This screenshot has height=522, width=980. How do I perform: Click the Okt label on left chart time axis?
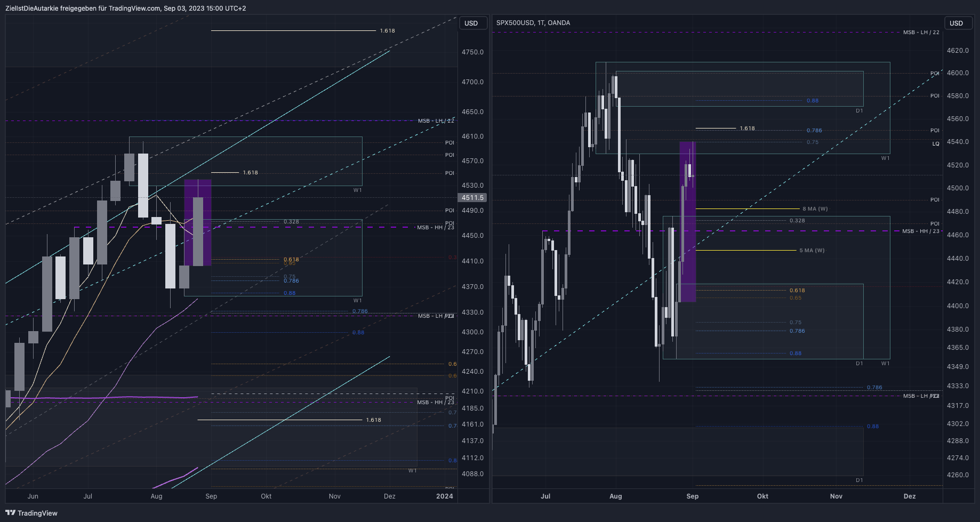(x=266, y=496)
